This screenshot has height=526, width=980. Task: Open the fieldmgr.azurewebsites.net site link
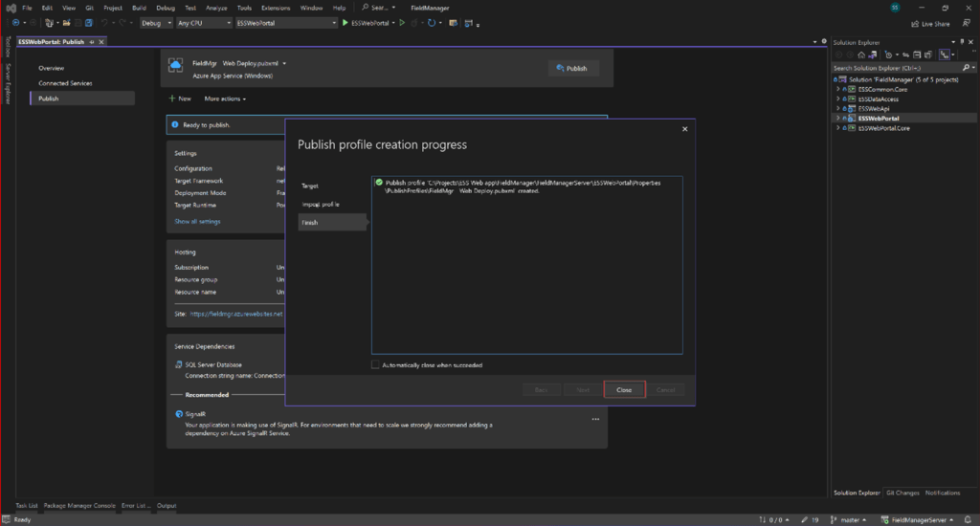(x=236, y=314)
